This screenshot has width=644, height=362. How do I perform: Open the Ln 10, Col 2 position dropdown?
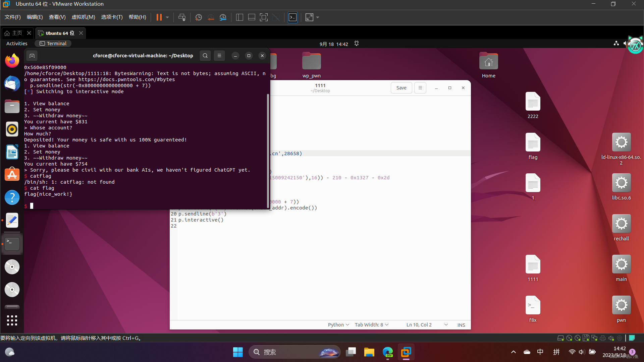pos(427,325)
